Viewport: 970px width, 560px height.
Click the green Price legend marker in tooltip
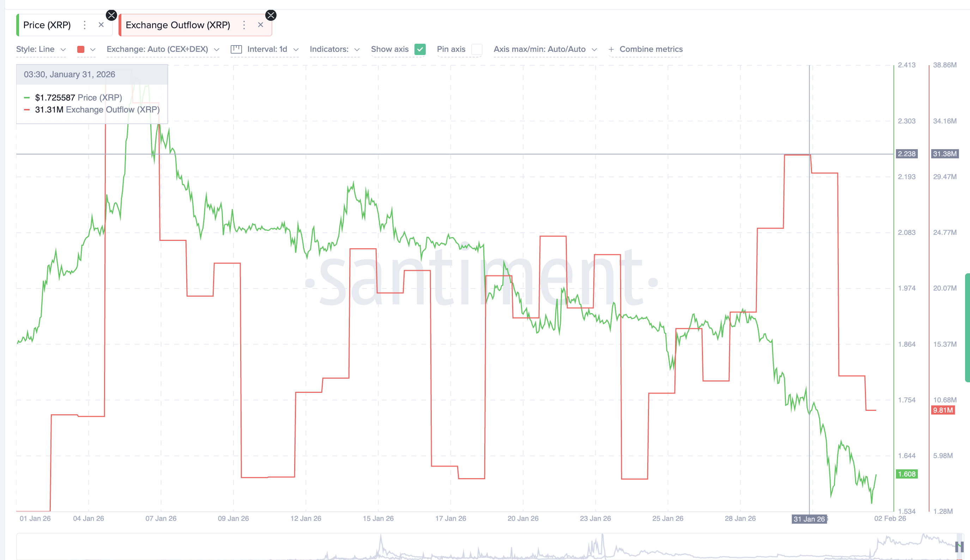click(27, 97)
